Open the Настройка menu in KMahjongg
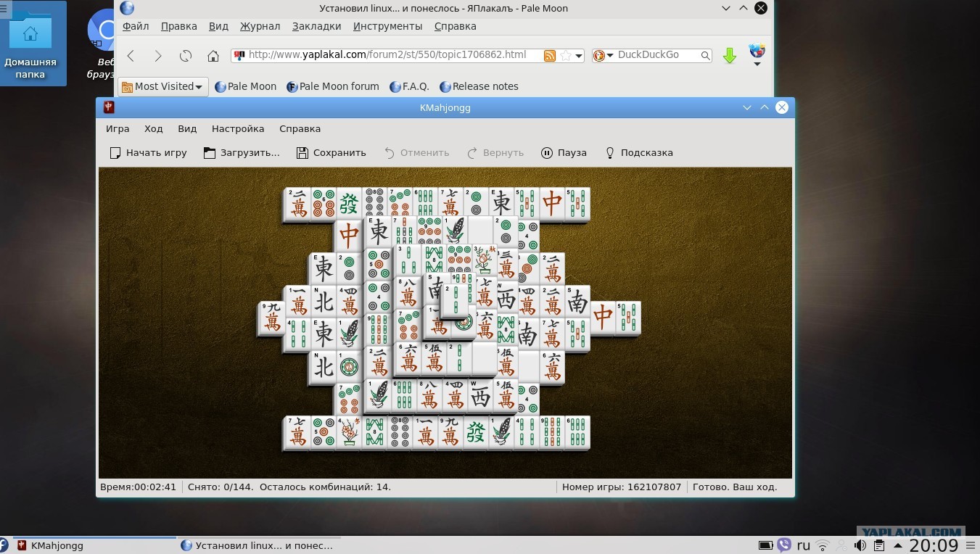 [238, 128]
